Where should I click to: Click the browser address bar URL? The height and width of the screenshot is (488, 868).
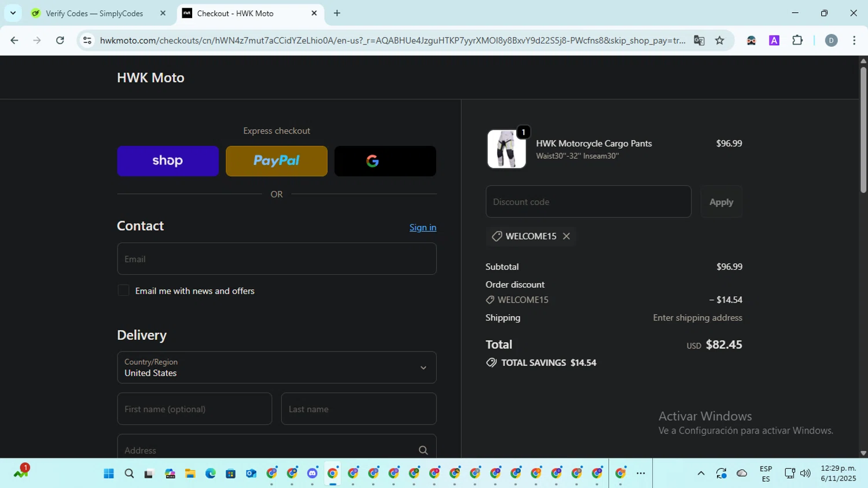pyautogui.click(x=392, y=41)
